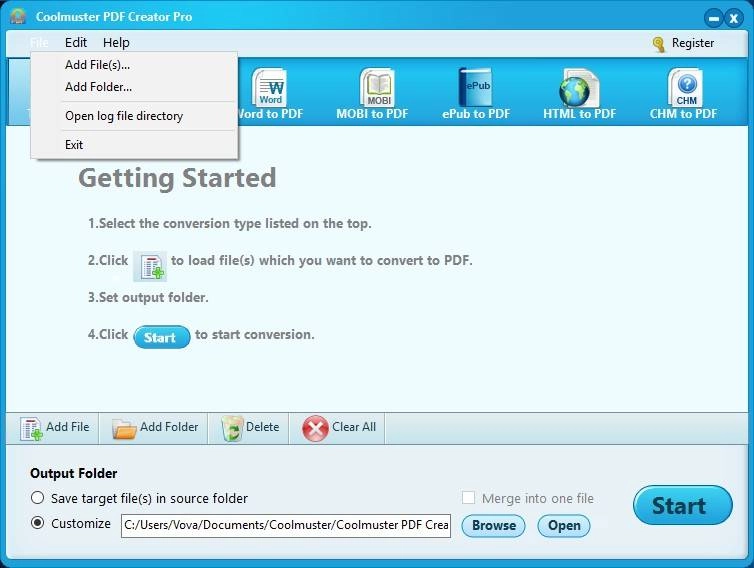The height and width of the screenshot is (568, 754).
Task: Click '1.Select the conversion type' instruction text
Action: 229,223
